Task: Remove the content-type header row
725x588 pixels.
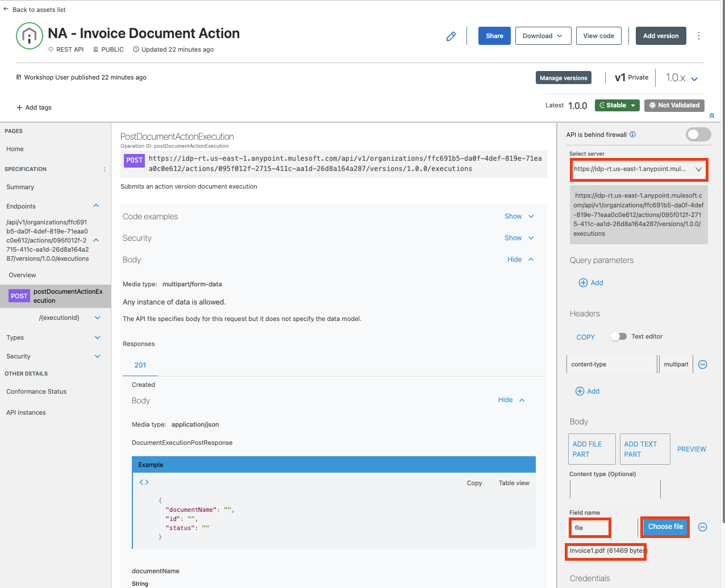Action: (702, 365)
